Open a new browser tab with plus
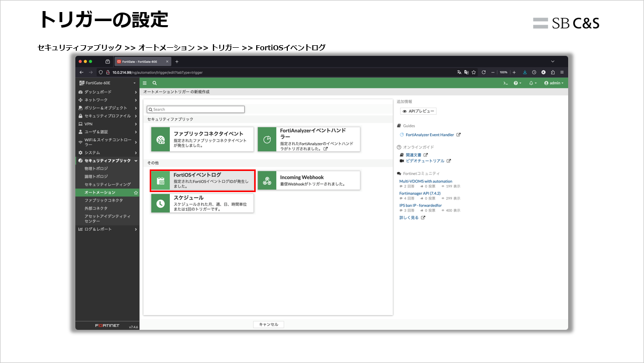The height and width of the screenshot is (363, 644). 176,61
